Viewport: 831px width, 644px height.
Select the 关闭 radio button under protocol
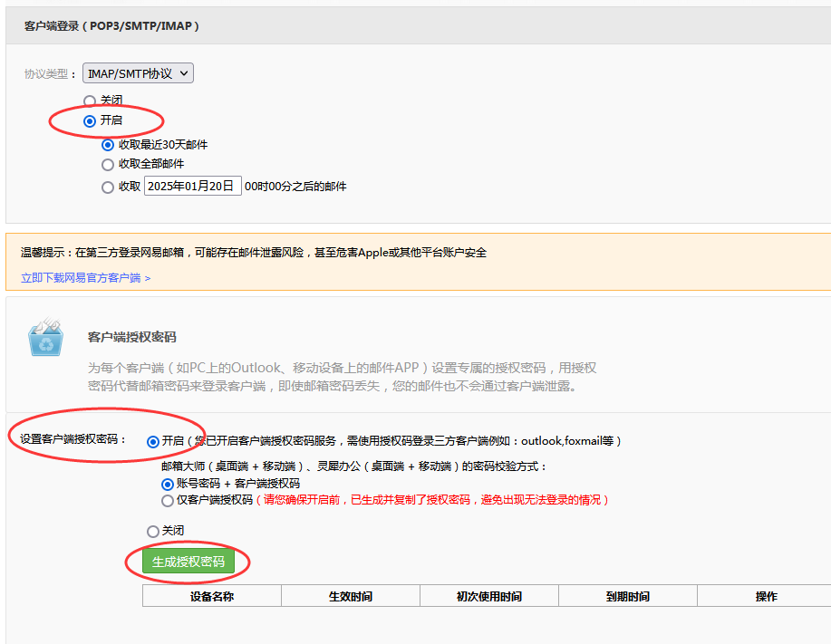point(89,101)
